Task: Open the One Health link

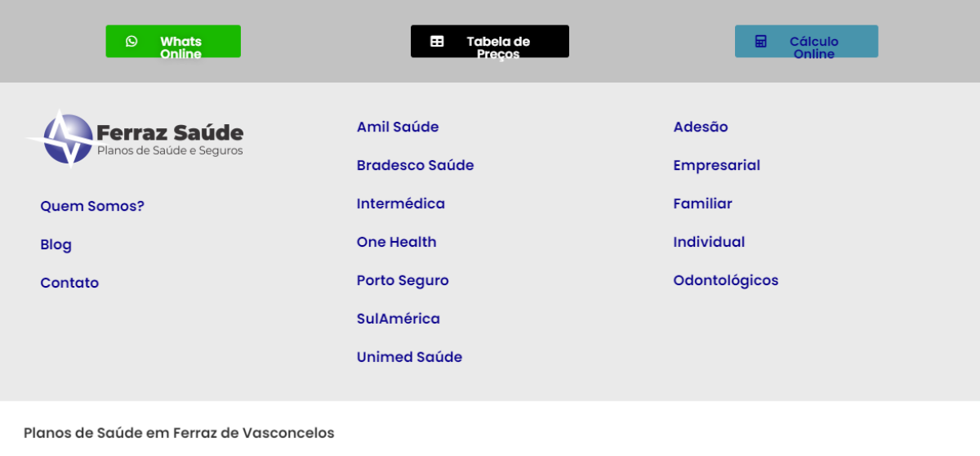Action: (396, 242)
